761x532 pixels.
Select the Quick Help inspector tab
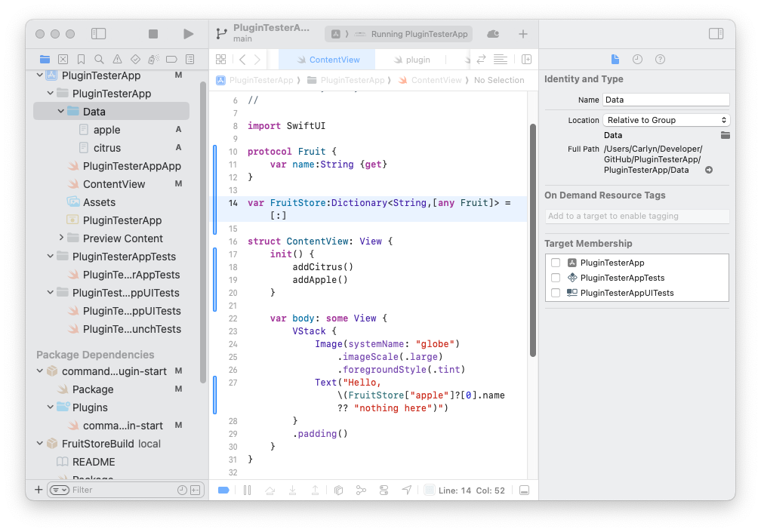point(660,59)
